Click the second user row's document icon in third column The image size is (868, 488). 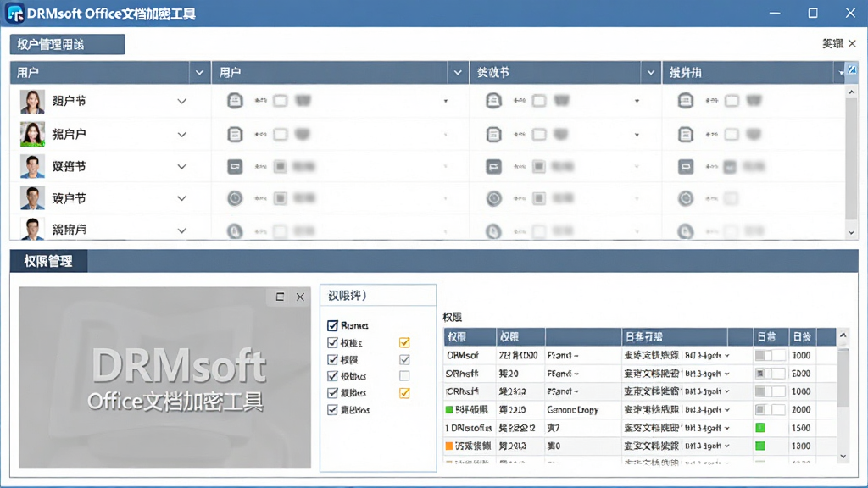point(493,135)
